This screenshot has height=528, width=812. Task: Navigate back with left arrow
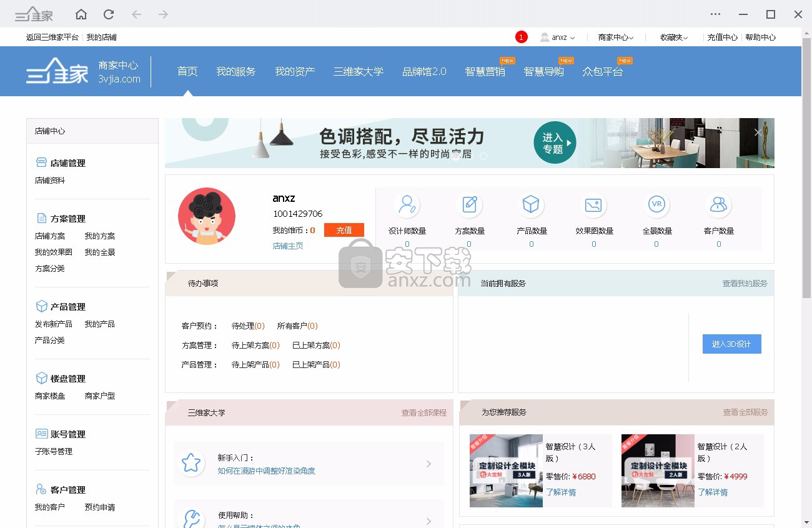click(136, 14)
